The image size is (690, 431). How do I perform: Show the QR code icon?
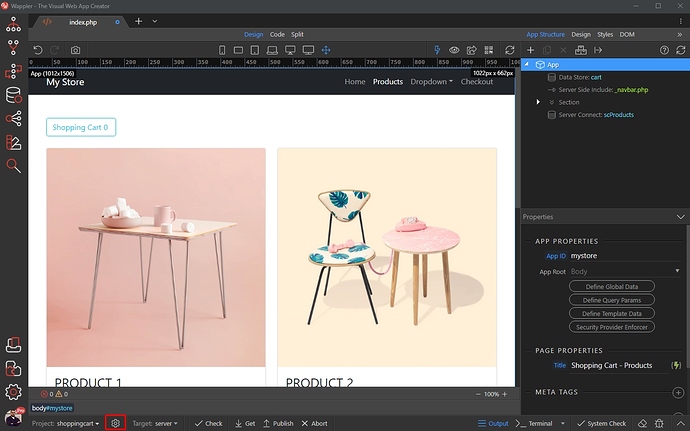coord(488,50)
